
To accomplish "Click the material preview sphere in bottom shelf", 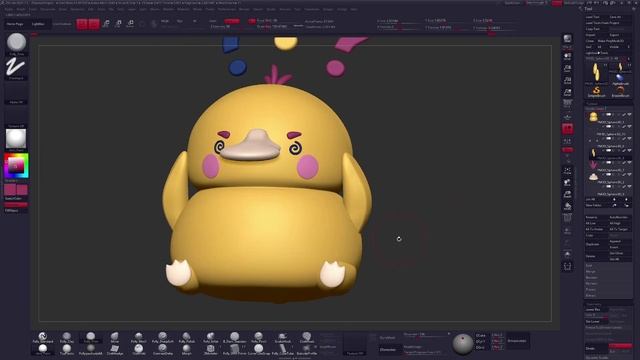I will pos(462,343).
